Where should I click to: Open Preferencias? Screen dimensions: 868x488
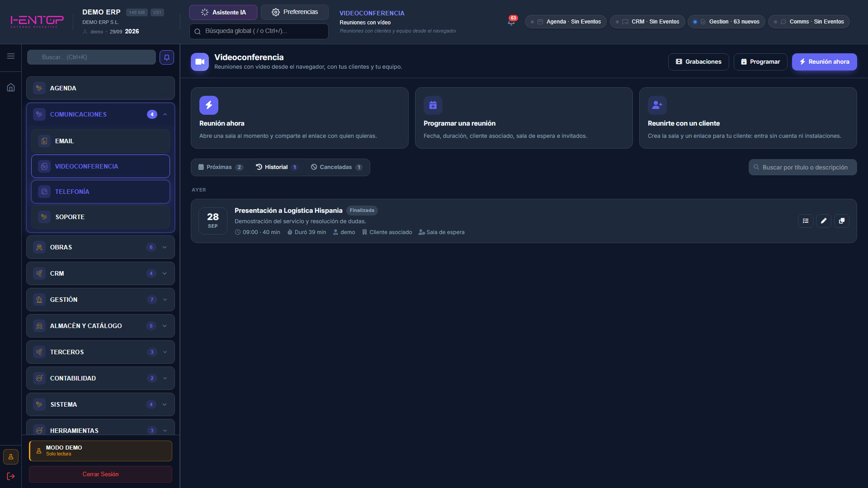point(295,12)
